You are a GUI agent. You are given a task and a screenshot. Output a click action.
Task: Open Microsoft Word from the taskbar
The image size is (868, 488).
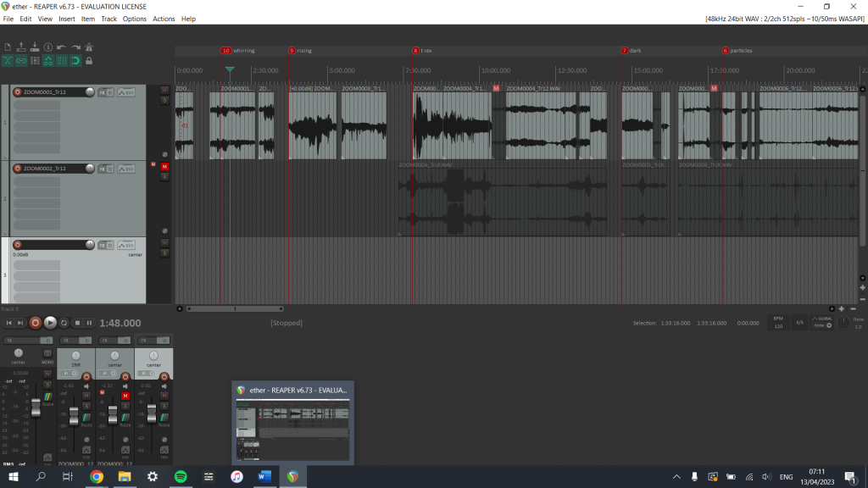pos(264,477)
